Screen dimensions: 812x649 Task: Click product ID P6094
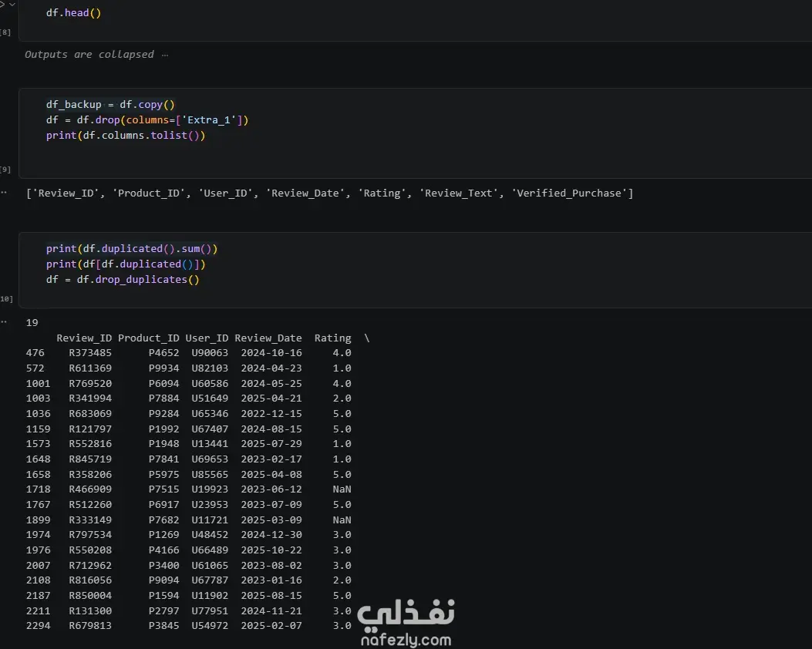click(x=163, y=384)
